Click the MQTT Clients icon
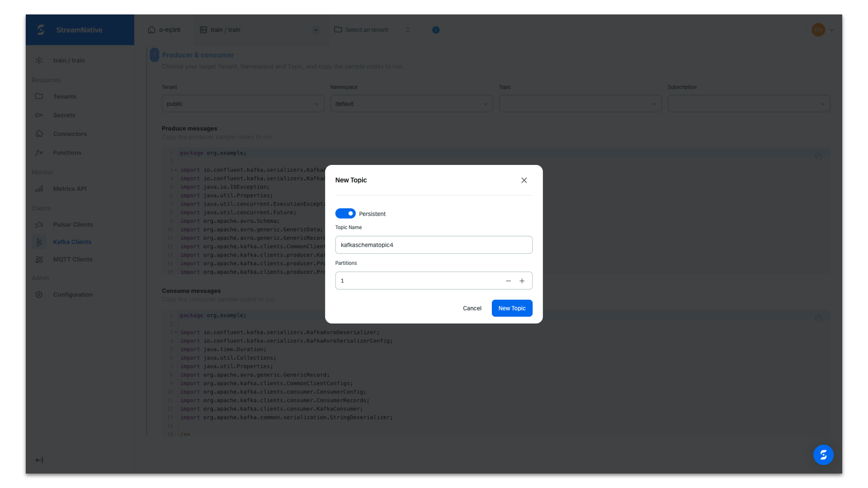The width and height of the screenshot is (868, 488). pos(39,259)
